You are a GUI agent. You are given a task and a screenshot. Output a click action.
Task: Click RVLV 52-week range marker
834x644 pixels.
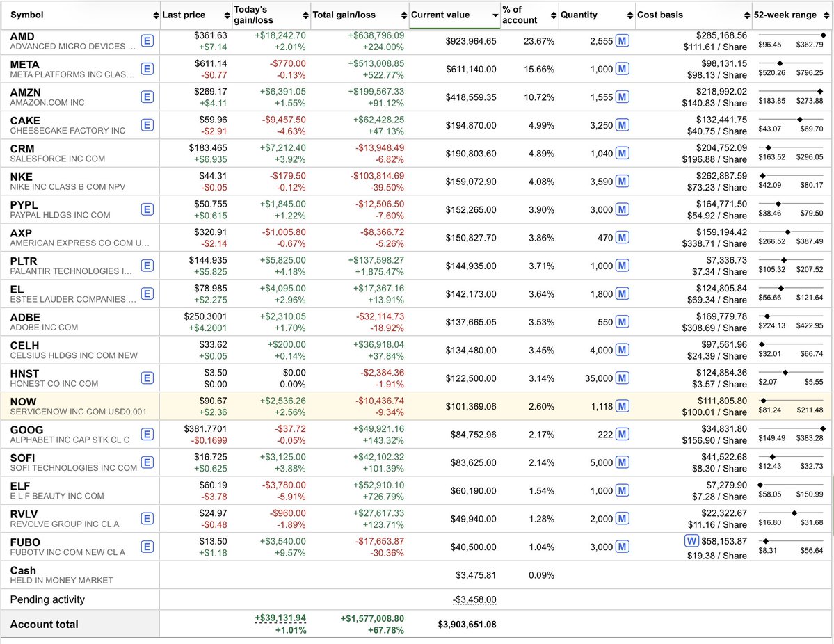[794, 513]
